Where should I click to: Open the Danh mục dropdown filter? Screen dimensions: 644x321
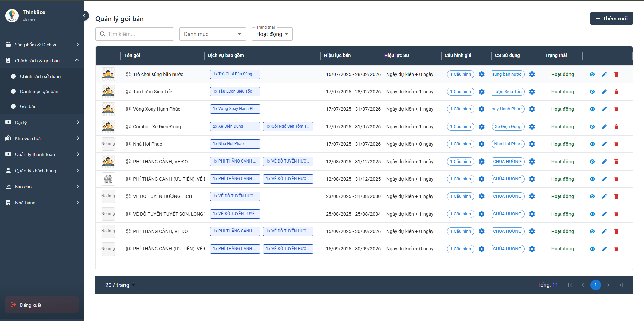pyautogui.click(x=212, y=34)
